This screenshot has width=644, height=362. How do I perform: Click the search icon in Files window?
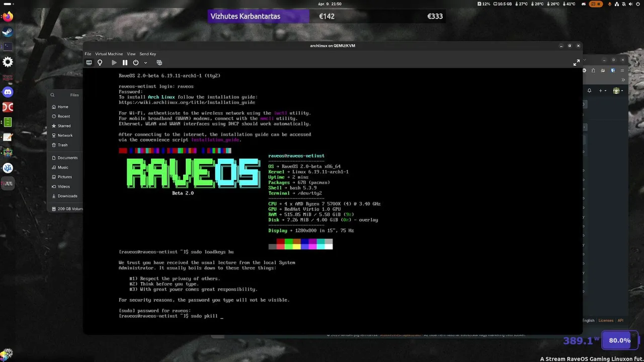[52, 95]
